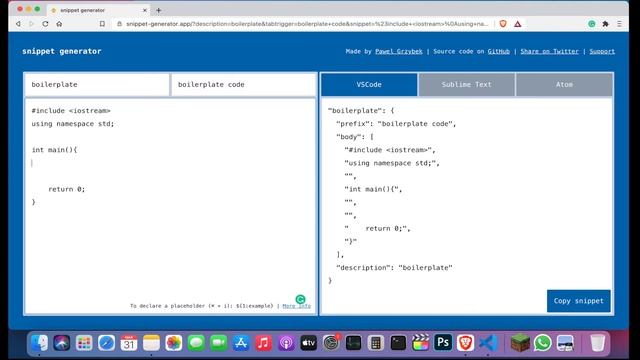Open Notes from the dock
The width and height of the screenshot is (640, 360).
[151, 343]
